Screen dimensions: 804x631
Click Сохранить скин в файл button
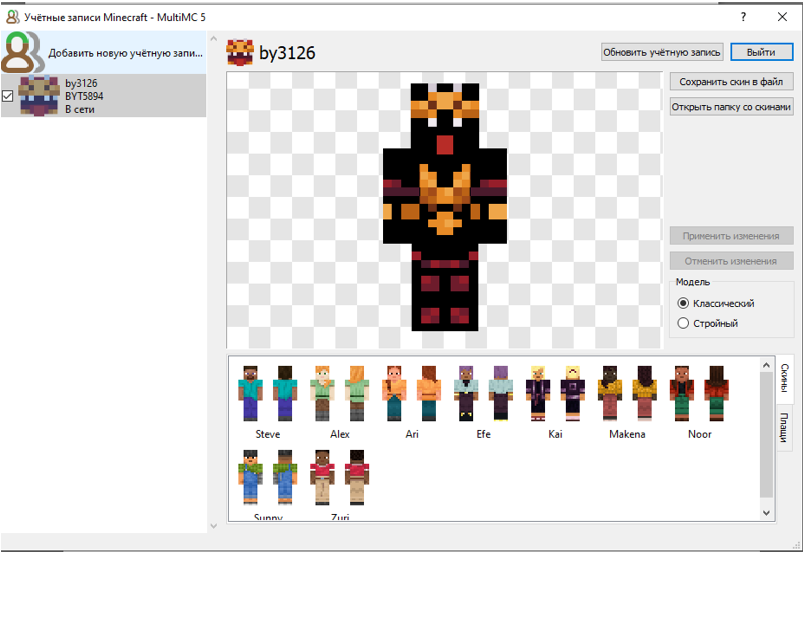pos(731,82)
